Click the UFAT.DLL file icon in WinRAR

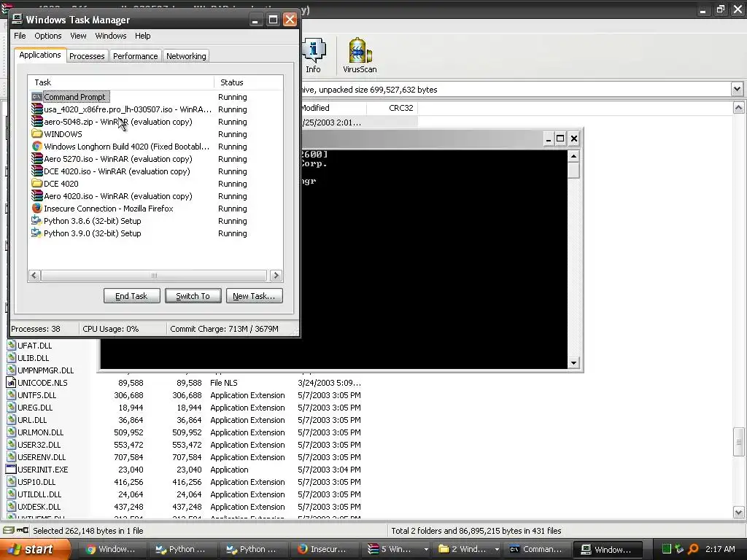[x=11, y=345]
